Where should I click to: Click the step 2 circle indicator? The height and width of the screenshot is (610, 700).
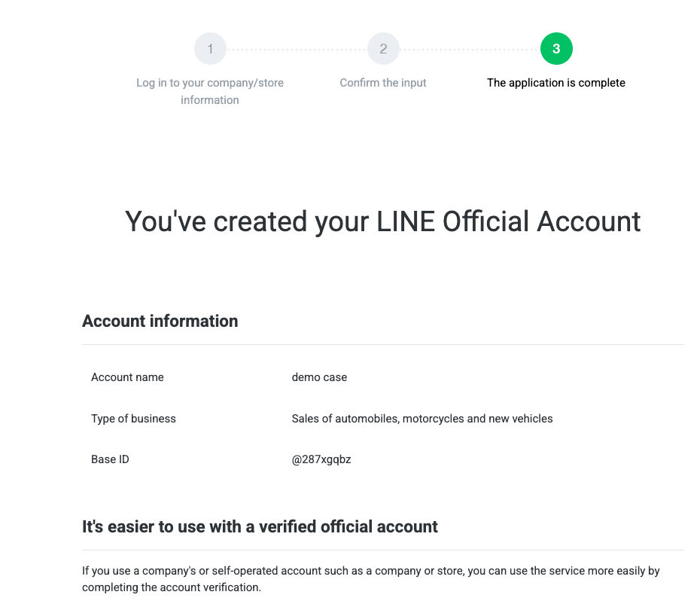click(x=383, y=49)
